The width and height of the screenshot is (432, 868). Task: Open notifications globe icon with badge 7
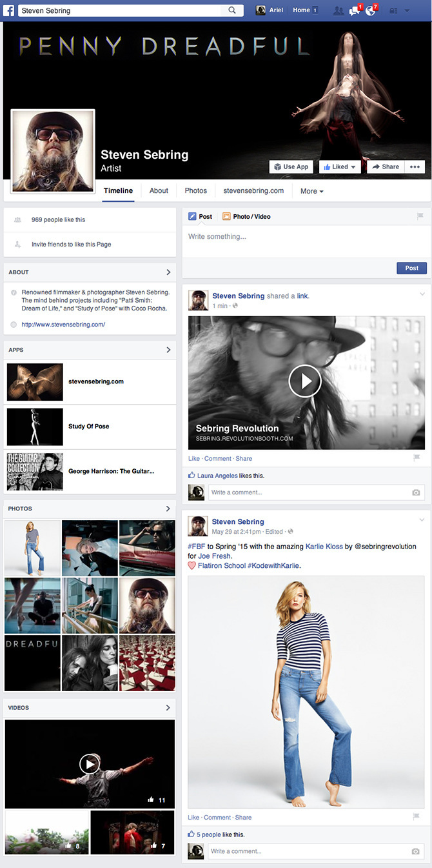[x=371, y=10]
